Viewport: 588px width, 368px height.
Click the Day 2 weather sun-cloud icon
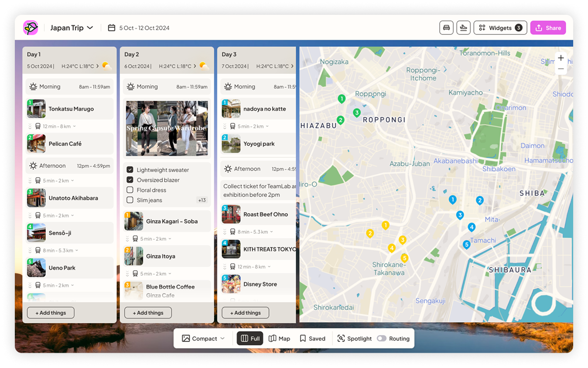(x=204, y=66)
